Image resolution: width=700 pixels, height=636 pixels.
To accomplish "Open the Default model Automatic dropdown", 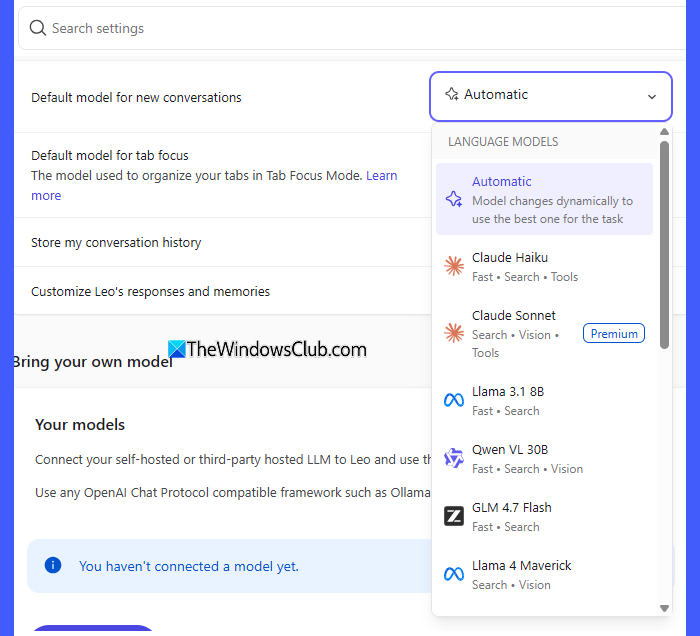I will (x=550, y=96).
